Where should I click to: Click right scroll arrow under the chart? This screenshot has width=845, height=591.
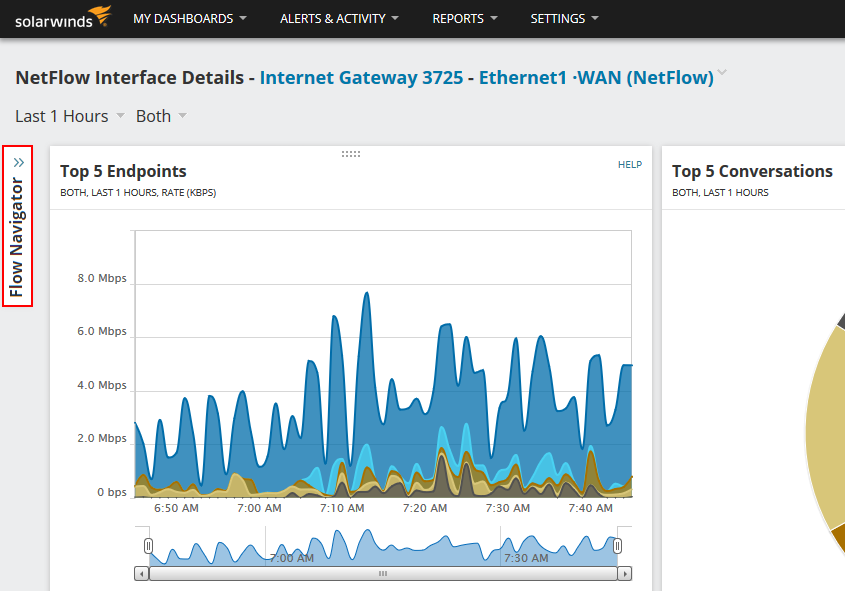point(624,574)
